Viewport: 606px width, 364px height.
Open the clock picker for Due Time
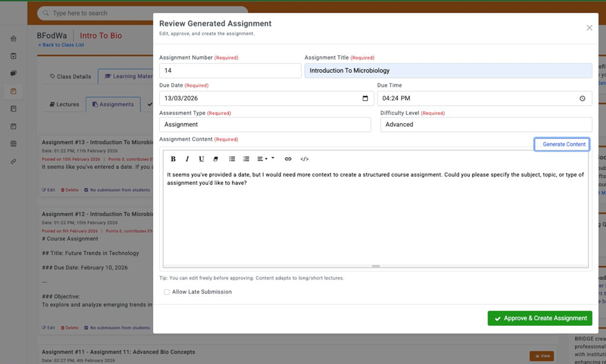(582, 98)
